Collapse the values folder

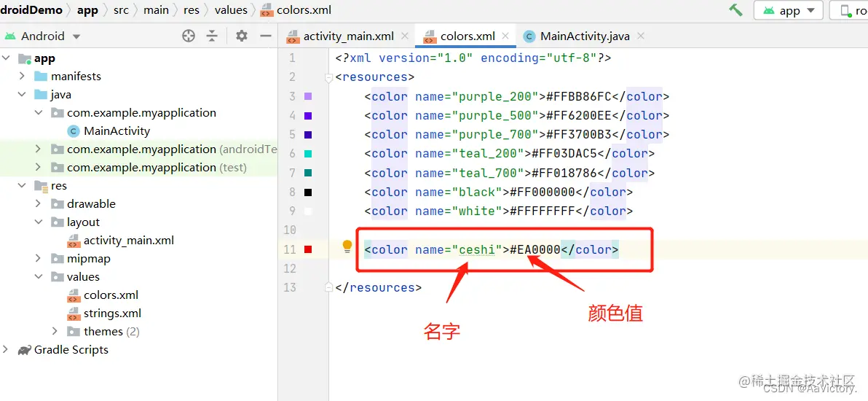(x=38, y=276)
